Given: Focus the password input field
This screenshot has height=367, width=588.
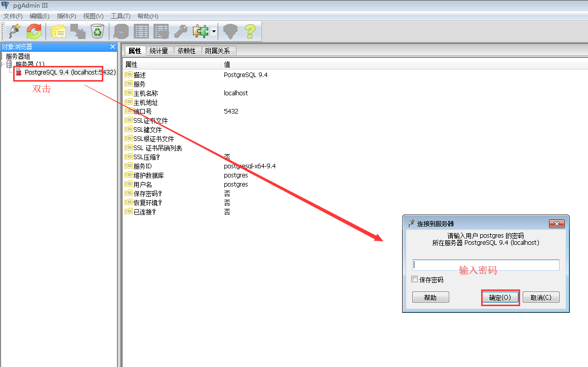Looking at the screenshot, I should [486, 265].
